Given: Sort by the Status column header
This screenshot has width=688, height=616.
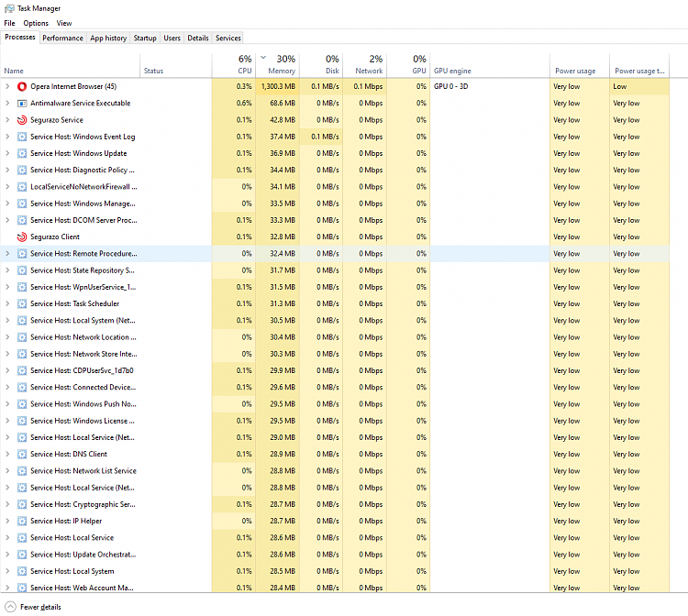Looking at the screenshot, I should point(176,65).
